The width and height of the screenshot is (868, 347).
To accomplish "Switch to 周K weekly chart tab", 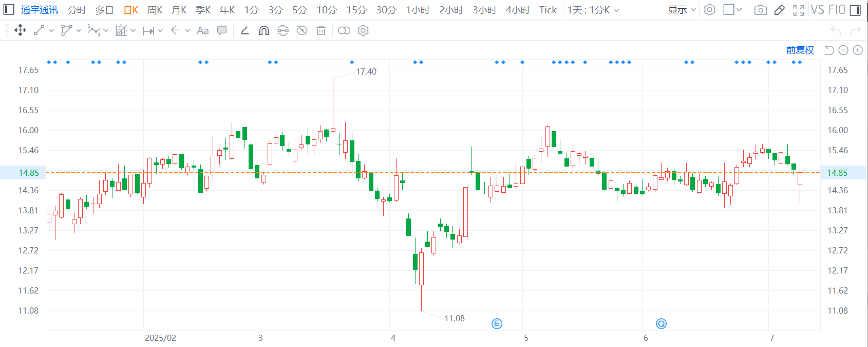I will [155, 10].
